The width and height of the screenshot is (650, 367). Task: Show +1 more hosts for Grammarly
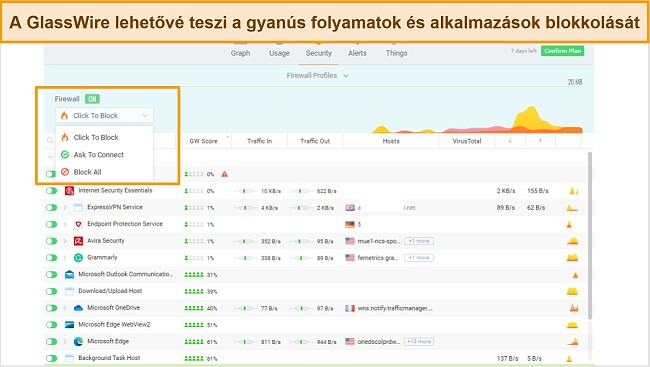point(419,258)
